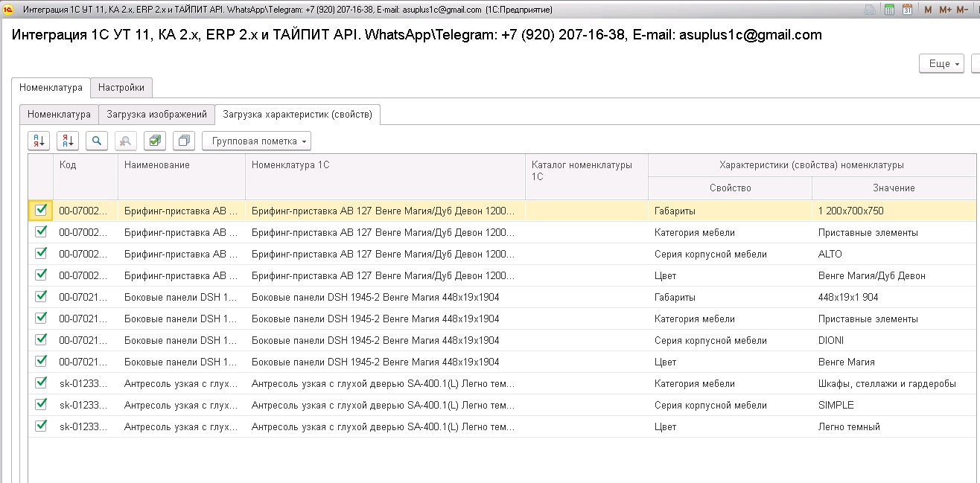
Task: Open the Еще dropdown menu
Action: point(941,64)
